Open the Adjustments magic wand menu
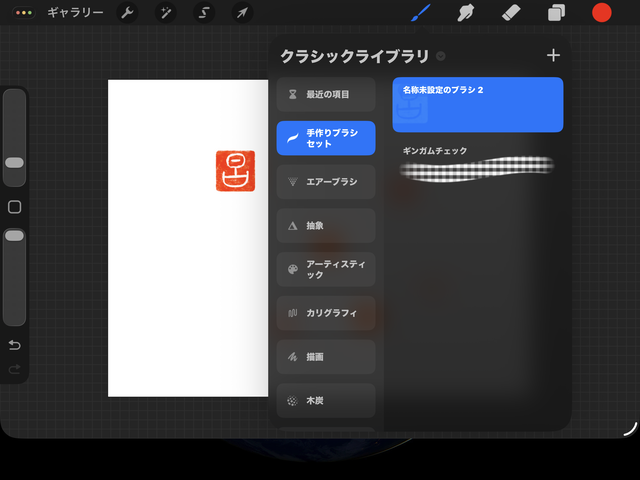Screen dimensions: 640x480 pyautogui.click(x=166, y=13)
